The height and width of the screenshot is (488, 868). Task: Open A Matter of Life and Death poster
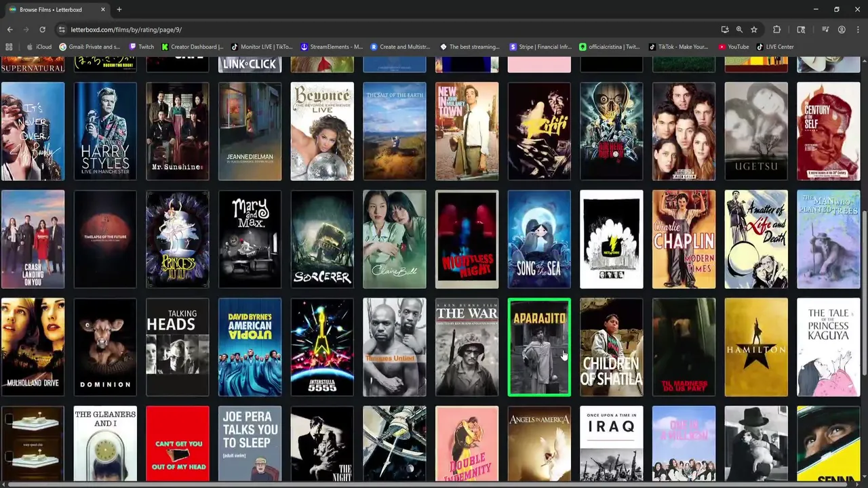[756, 239]
